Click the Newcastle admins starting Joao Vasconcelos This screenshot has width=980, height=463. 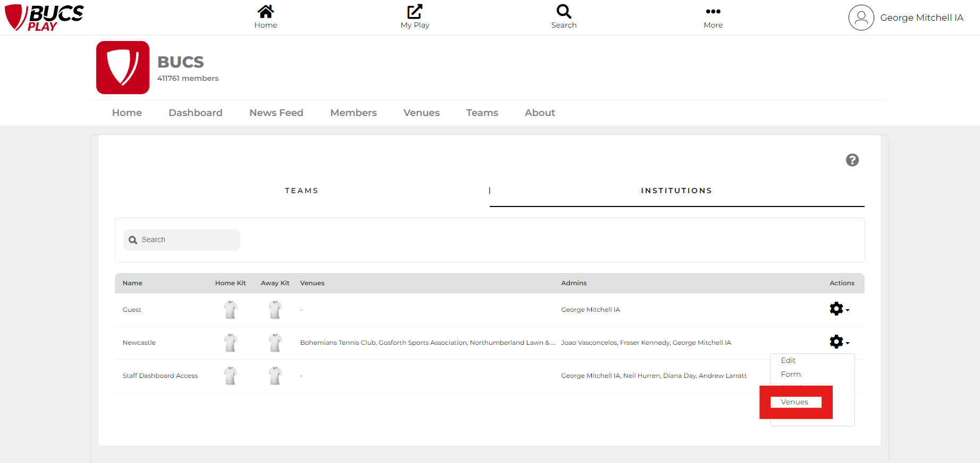646,343
